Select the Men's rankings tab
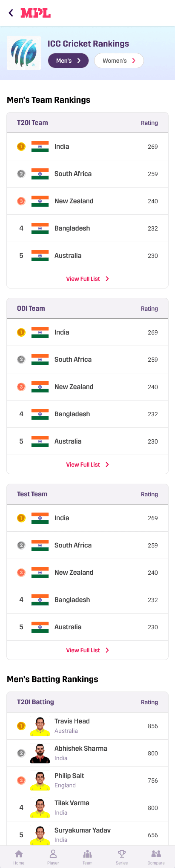Viewport: 175px width, 868px height. pyautogui.click(x=68, y=61)
